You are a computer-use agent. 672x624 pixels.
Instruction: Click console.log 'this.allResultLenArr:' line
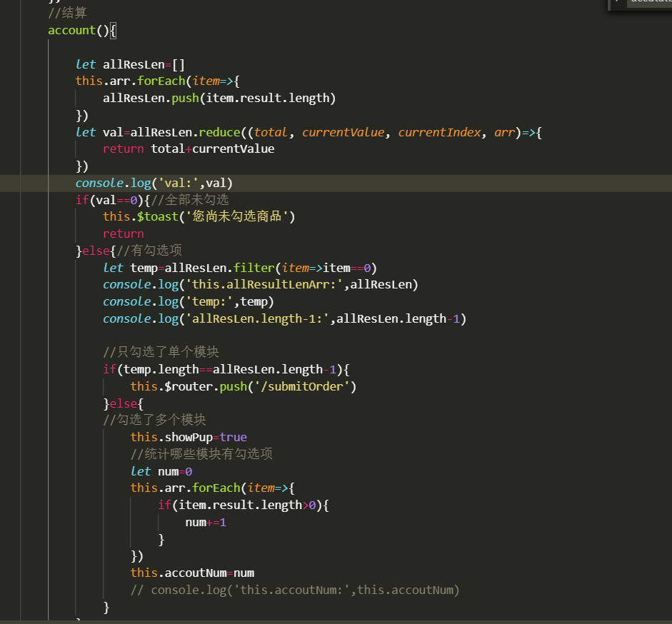260,285
